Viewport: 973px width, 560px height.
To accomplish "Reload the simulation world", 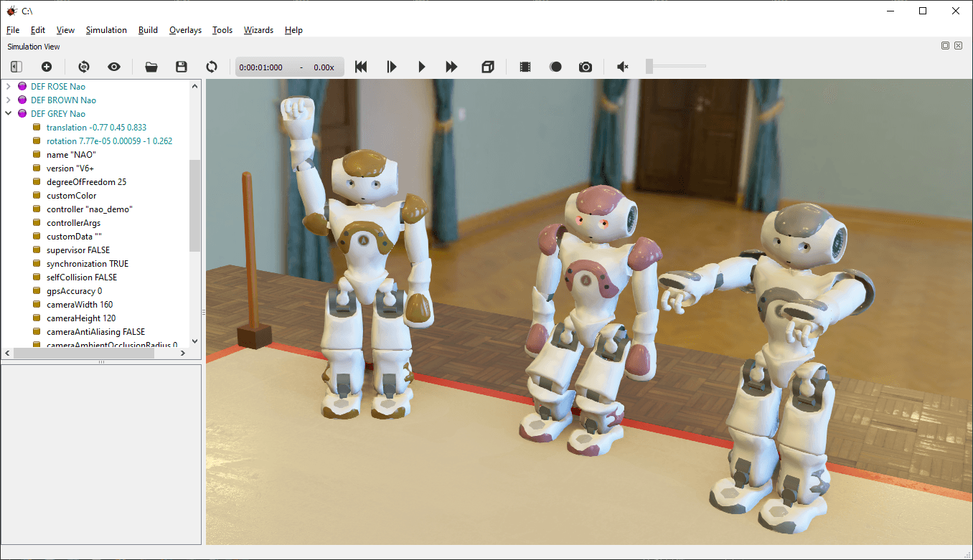I will 212,67.
